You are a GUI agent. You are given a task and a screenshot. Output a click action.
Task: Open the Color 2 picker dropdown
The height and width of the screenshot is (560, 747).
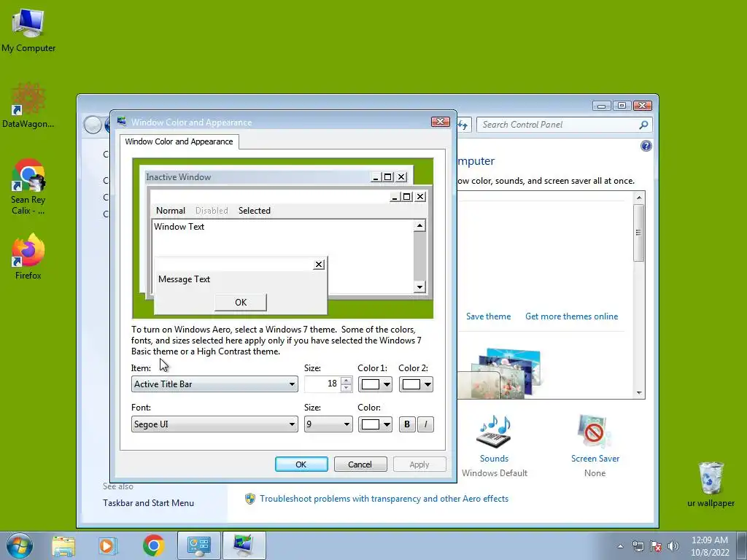416,384
